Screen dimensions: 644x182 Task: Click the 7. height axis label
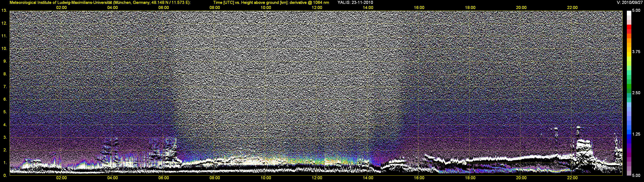tap(5, 87)
